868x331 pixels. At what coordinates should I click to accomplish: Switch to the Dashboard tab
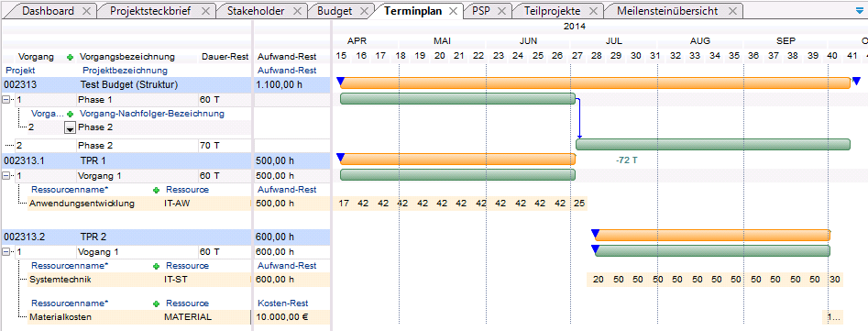click(x=48, y=10)
